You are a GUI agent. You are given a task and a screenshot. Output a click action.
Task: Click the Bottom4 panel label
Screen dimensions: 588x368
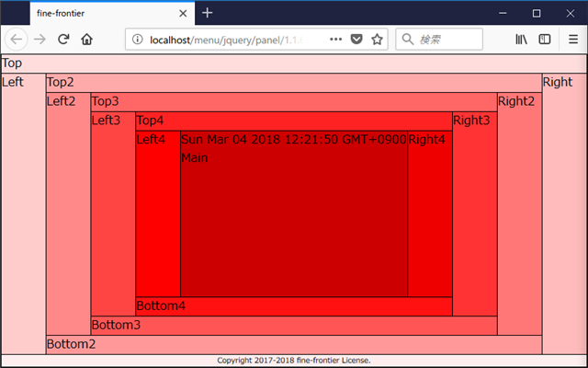[x=161, y=305]
